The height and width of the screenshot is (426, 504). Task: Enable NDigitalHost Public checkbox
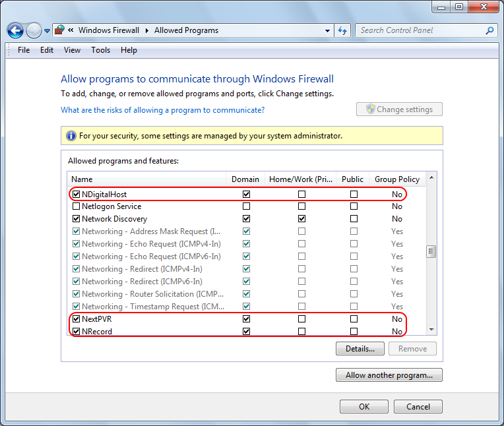(354, 195)
